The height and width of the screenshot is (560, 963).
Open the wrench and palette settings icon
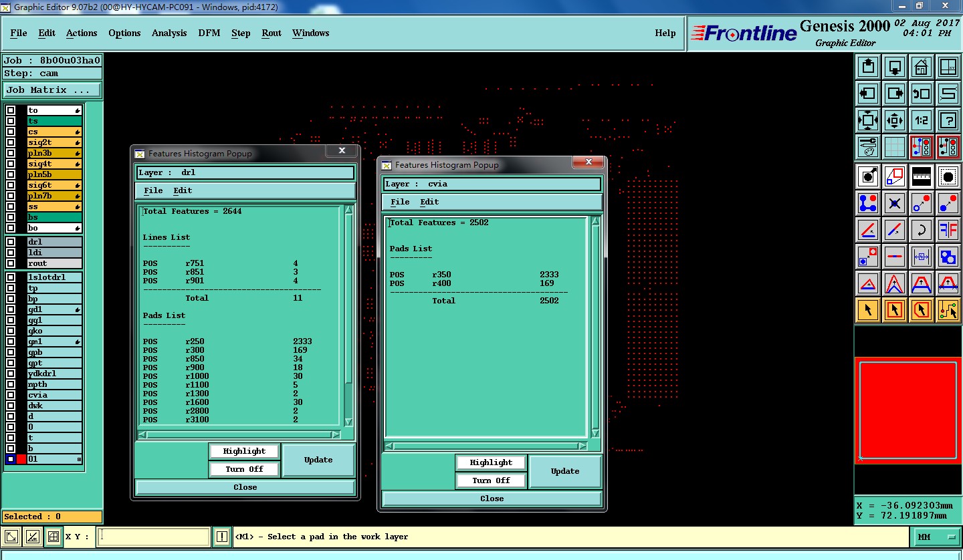[x=867, y=146]
